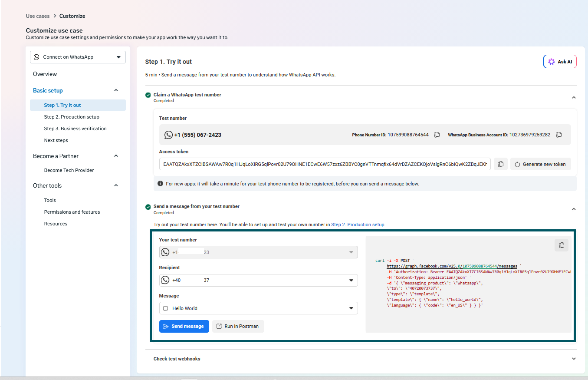Click inside the access token field
This screenshot has width=588, height=380.
pos(325,164)
